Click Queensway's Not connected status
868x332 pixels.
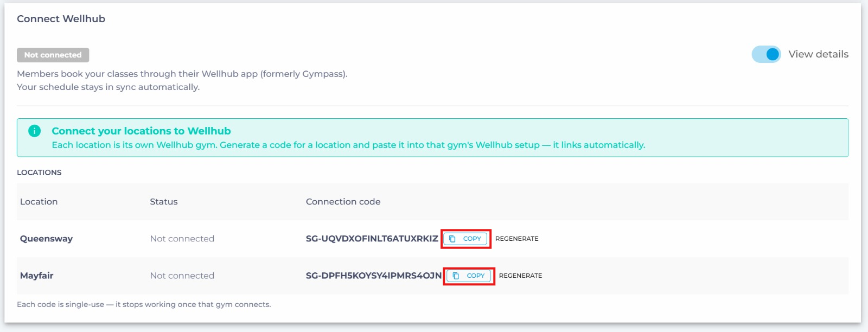tap(182, 239)
